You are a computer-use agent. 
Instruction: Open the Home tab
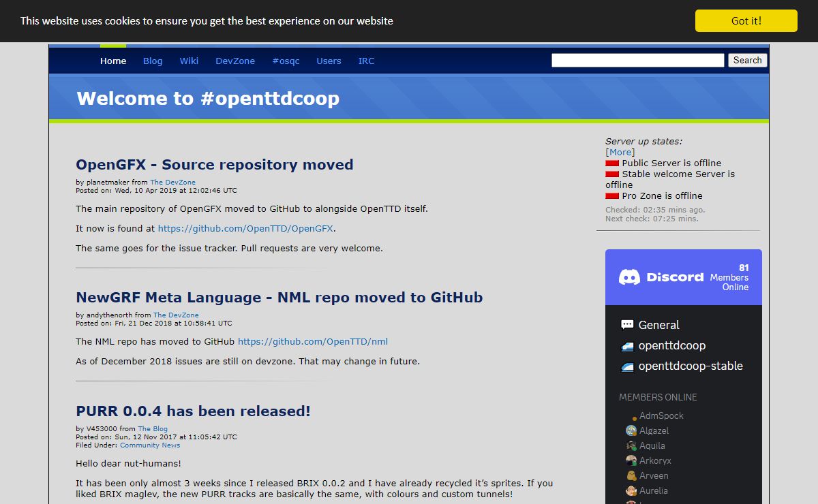pos(113,61)
